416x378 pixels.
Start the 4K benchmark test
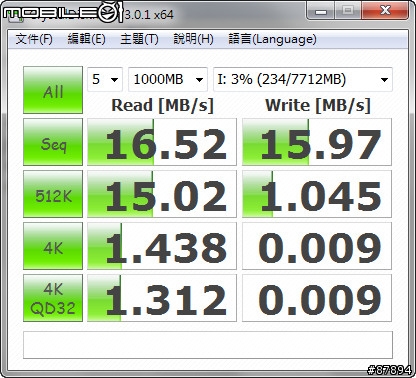tap(53, 246)
